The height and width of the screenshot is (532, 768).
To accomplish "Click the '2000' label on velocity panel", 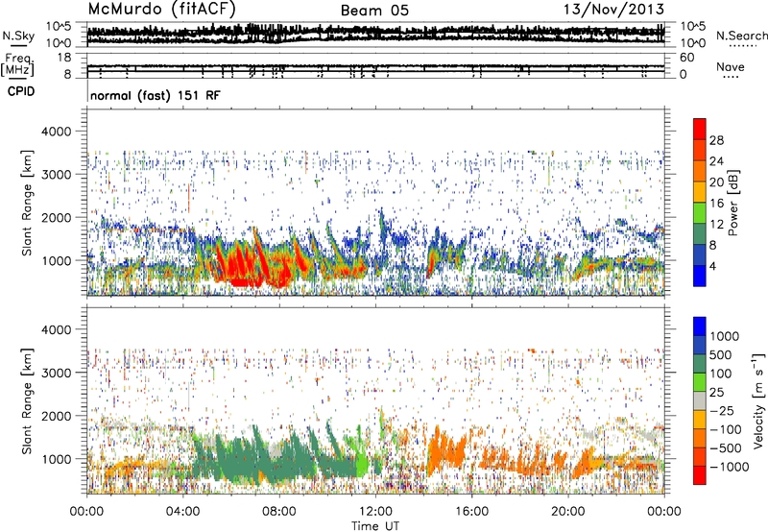I will [56, 416].
